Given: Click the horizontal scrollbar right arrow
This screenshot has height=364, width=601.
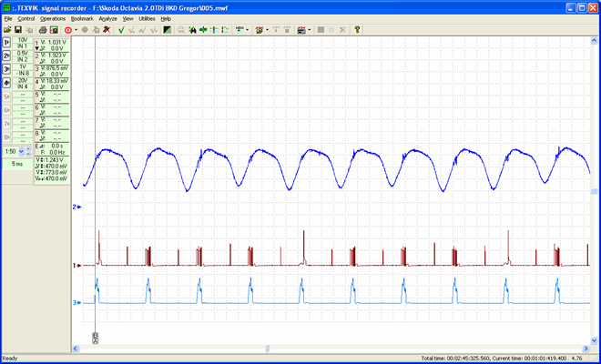Looking at the screenshot, I should [x=586, y=349].
